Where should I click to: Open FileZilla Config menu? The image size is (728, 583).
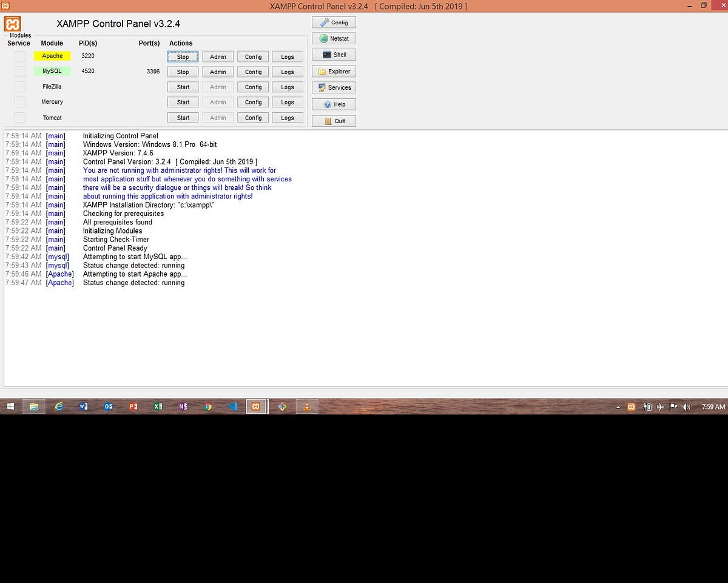pyautogui.click(x=253, y=87)
